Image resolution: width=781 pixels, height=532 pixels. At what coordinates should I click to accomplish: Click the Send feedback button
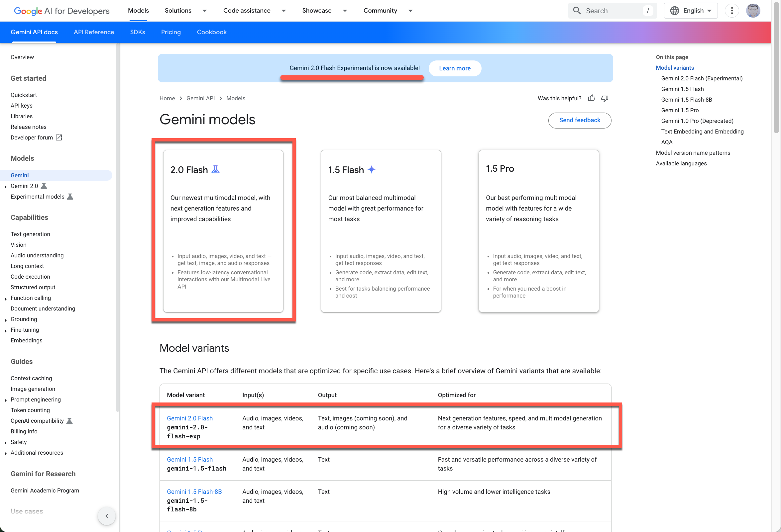coord(579,120)
